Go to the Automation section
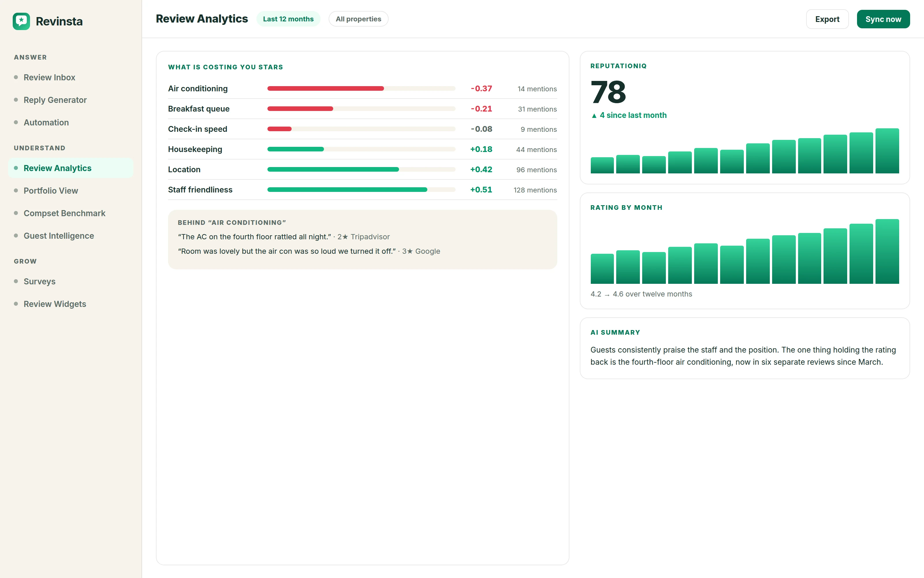 pyautogui.click(x=71, y=122)
